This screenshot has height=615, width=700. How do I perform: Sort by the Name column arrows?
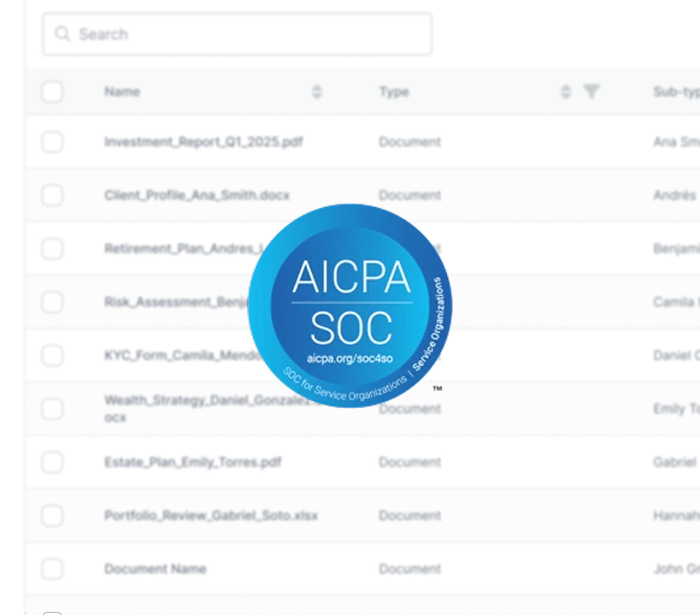pyautogui.click(x=317, y=92)
